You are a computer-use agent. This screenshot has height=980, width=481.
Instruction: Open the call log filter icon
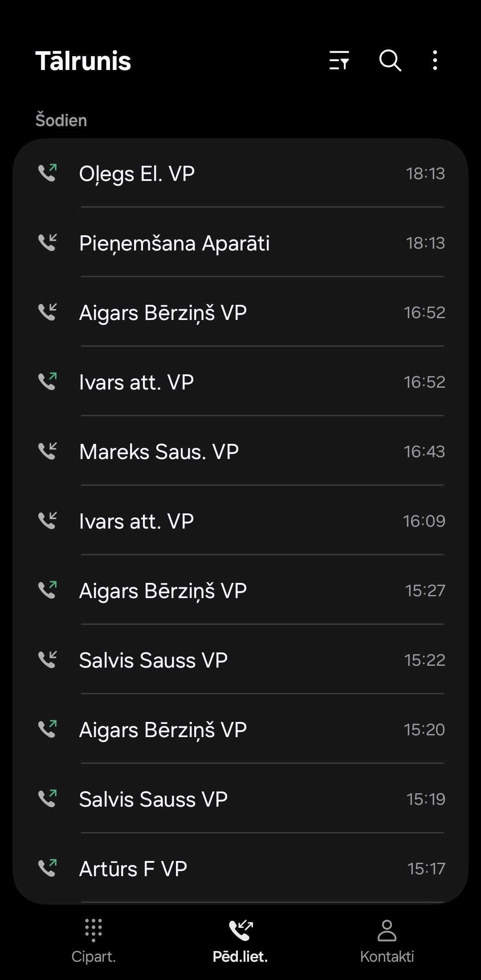click(x=339, y=60)
